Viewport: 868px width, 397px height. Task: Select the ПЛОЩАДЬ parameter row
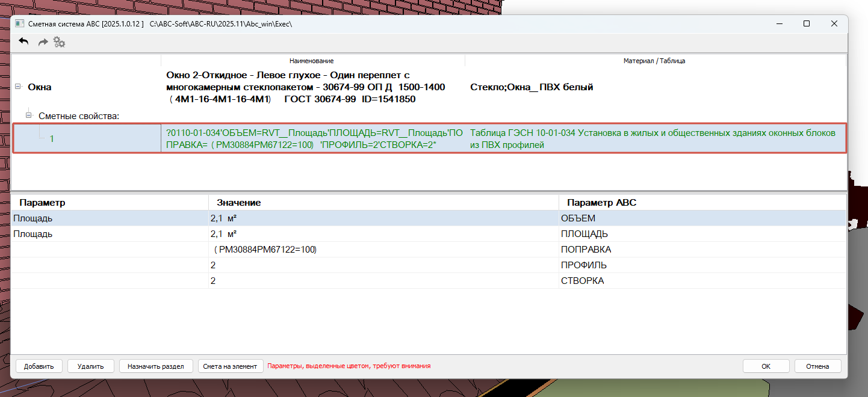pos(429,234)
